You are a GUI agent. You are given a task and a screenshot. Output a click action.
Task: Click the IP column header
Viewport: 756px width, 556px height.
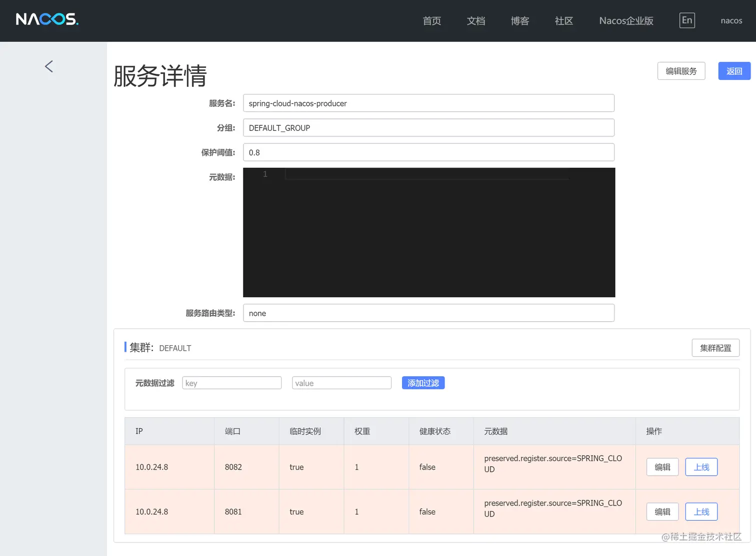(x=169, y=431)
